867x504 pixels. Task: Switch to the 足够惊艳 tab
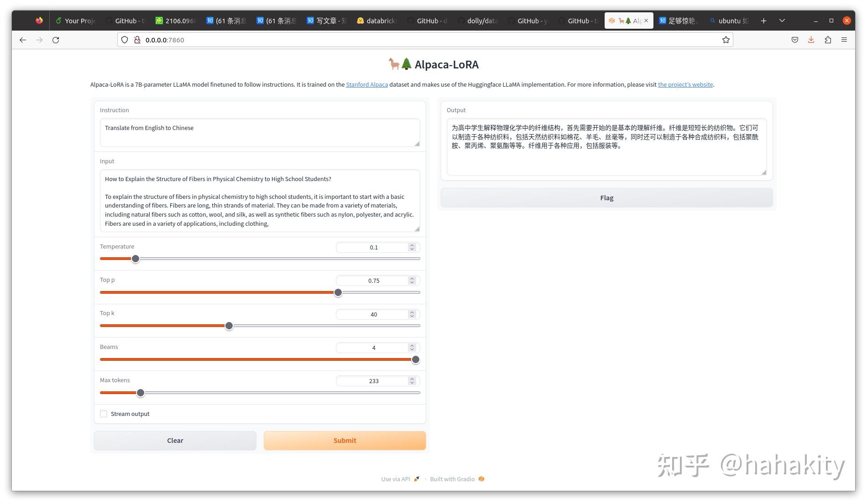[679, 21]
